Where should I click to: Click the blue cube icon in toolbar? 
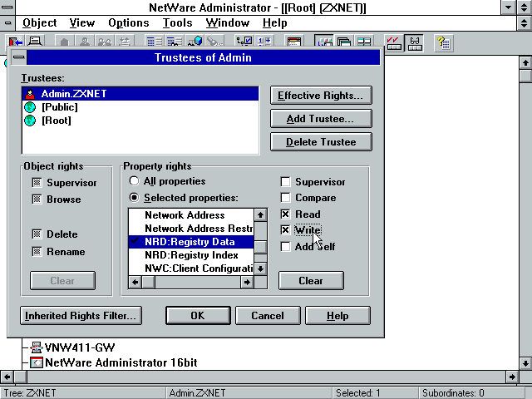[198, 42]
